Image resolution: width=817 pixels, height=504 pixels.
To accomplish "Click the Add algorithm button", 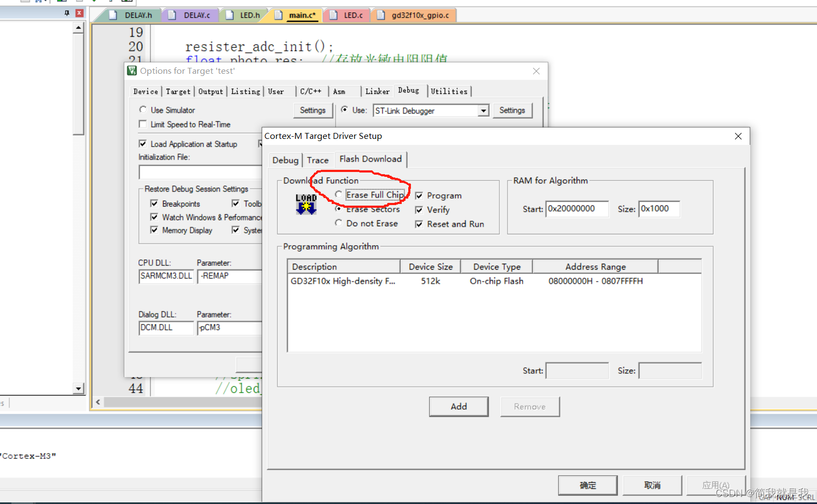I will coord(459,406).
